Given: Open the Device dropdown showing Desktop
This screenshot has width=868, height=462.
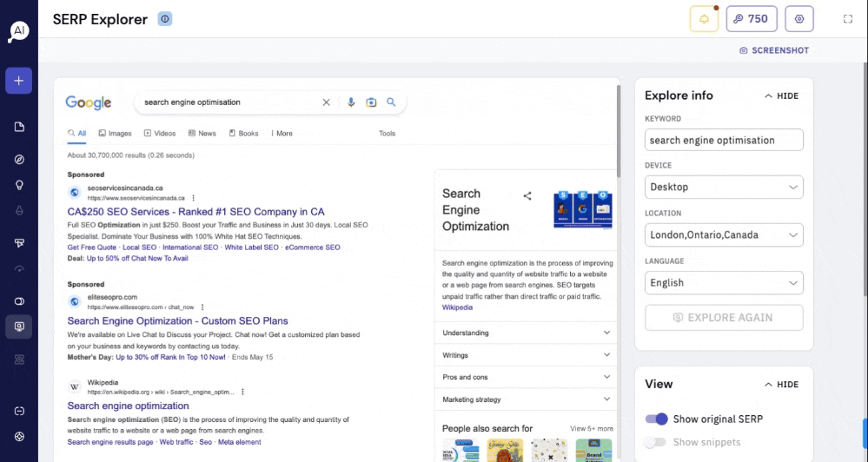Looking at the screenshot, I should point(724,187).
